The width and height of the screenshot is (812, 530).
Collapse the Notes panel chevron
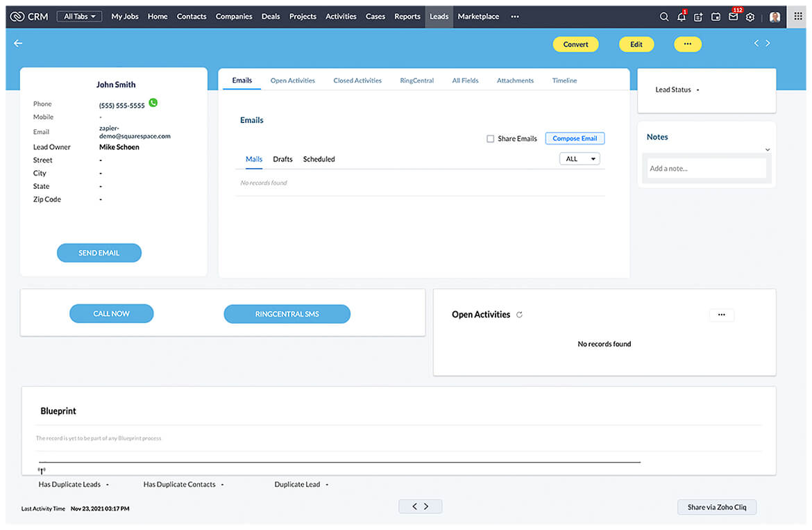click(x=768, y=149)
